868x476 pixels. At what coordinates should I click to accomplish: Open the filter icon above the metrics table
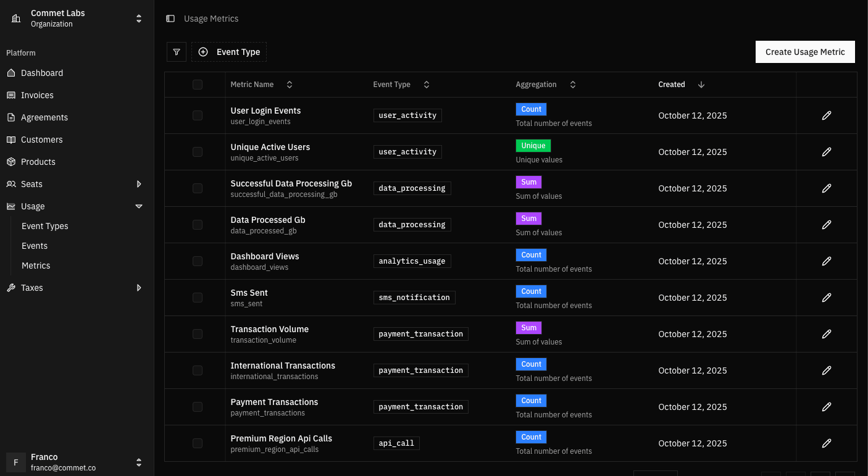[176, 52]
